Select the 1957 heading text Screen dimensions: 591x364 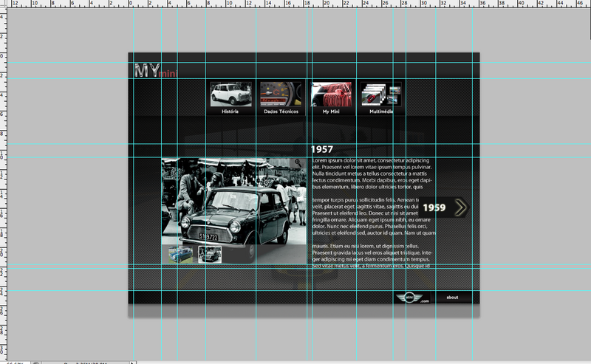[323, 149]
